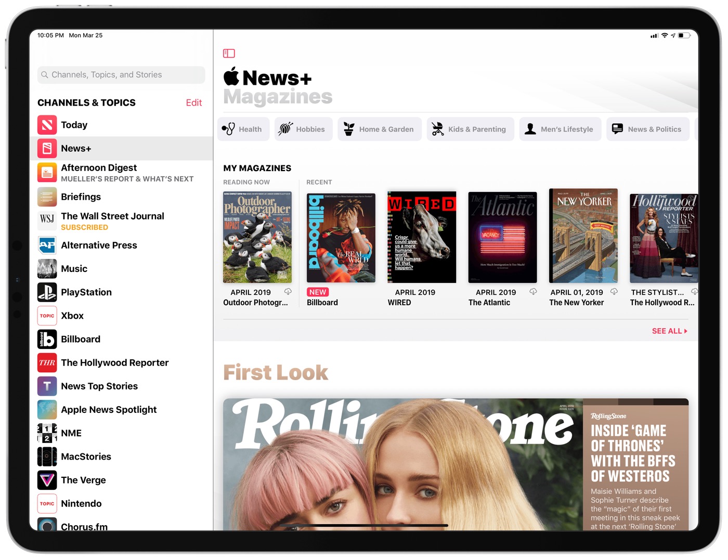This screenshot has width=728, height=560.
Task: Open The Hollywood Reporter magazine cover
Action: [664, 238]
